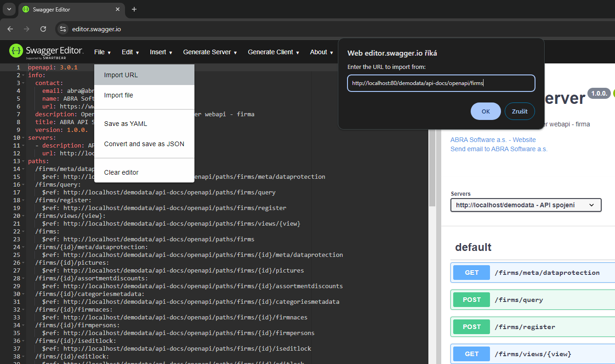Open the 'Send email to ABRA Software a.s.' link
The width and height of the screenshot is (615, 364).
click(x=499, y=149)
